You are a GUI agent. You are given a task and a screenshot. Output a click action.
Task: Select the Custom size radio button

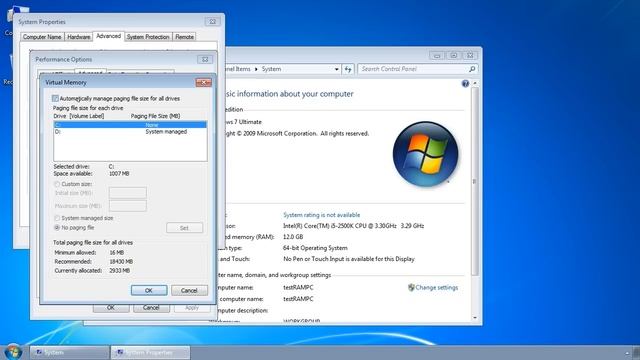pos(57,184)
